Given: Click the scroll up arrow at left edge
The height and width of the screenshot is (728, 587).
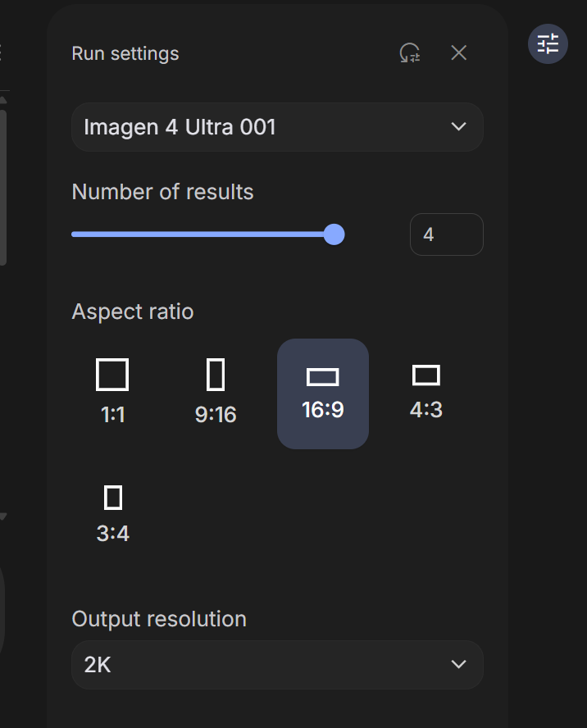Looking at the screenshot, I should click(2, 100).
